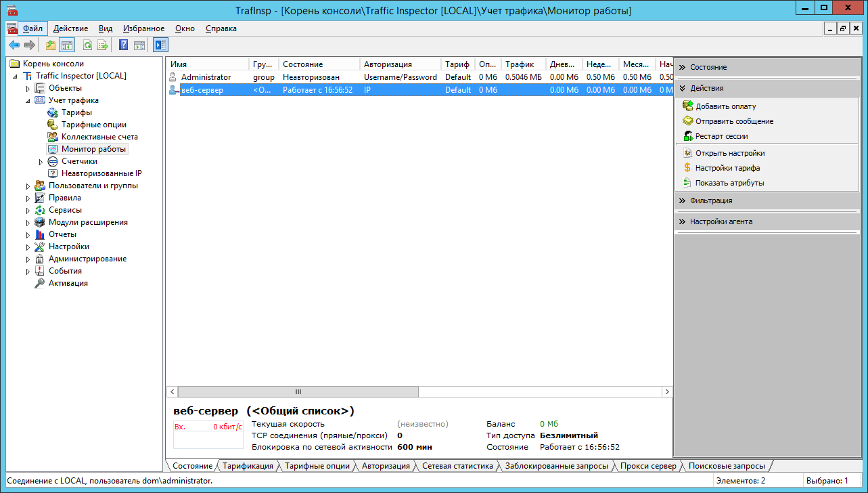Click the Настройки тарифа action link
The height and width of the screenshot is (493, 868).
click(728, 168)
